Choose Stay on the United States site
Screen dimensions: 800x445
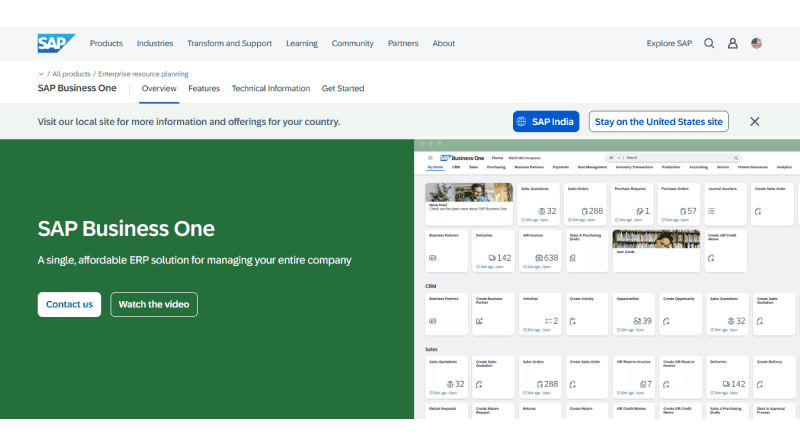[659, 121]
